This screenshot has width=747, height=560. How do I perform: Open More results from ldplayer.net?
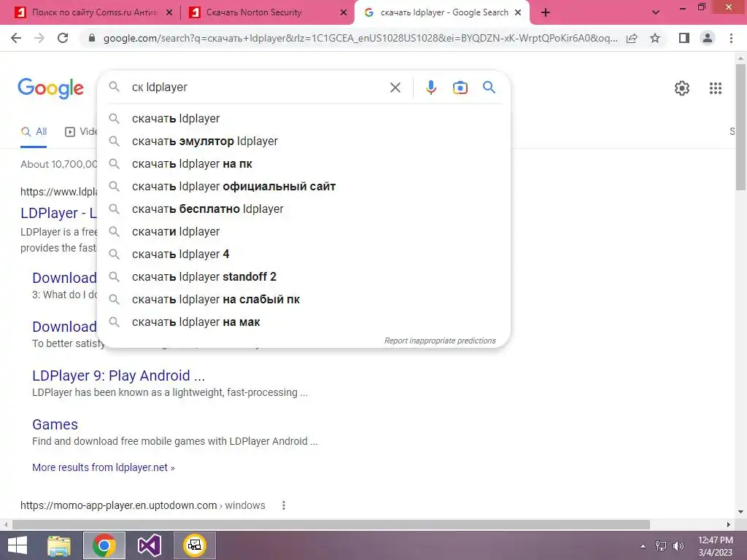[104, 467]
